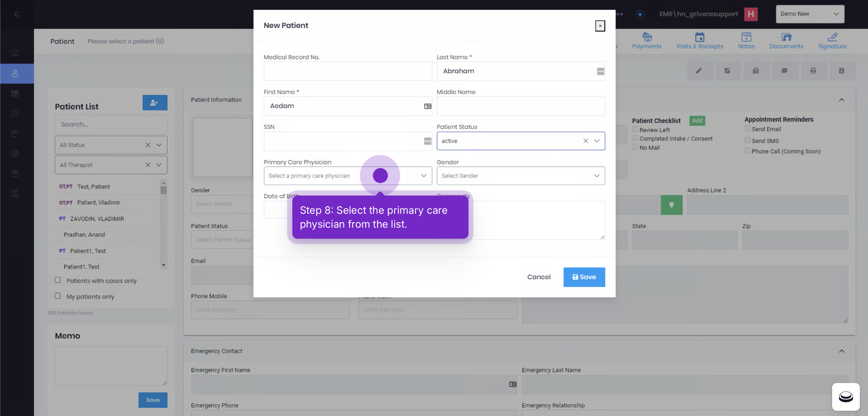The height and width of the screenshot is (416, 868).
Task: Open the Patient module person icon
Action: 15,73
